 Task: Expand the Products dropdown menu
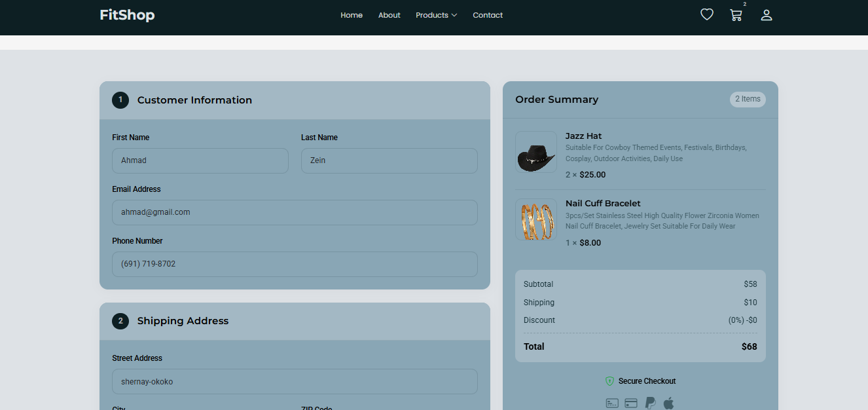436,15
